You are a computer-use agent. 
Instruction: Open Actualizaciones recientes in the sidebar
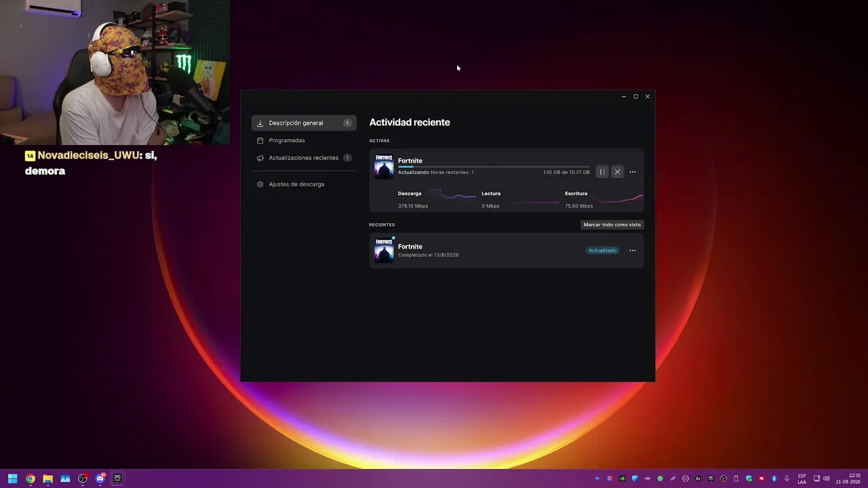coord(304,158)
